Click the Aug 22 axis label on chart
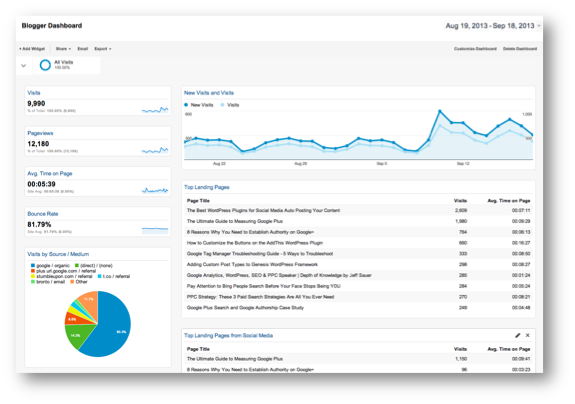Screen dimensions: 575x404 coord(219,164)
